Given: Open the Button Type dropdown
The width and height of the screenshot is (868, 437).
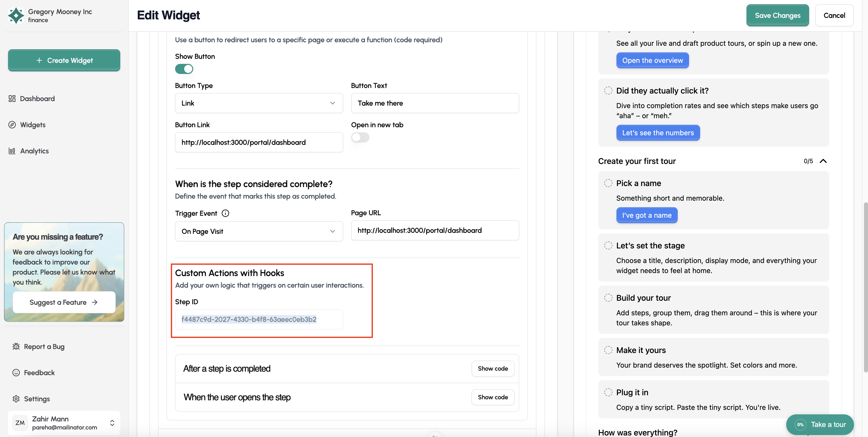Looking at the screenshot, I should (258, 103).
